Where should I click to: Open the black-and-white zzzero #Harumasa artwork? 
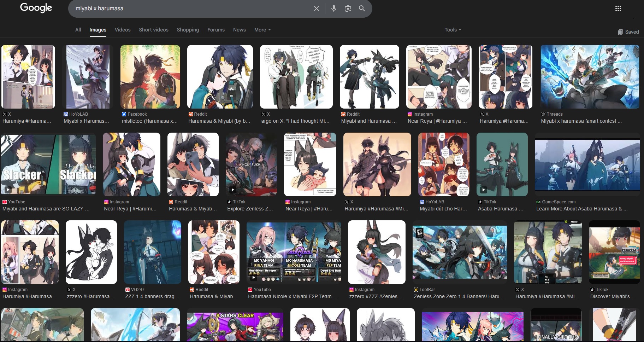tap(91, 252)
